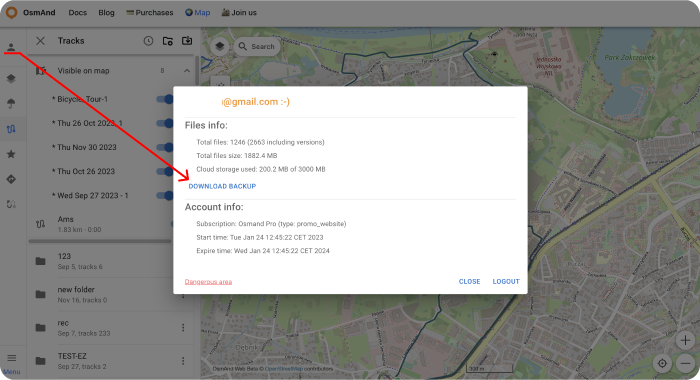The width and height of the screenshot is (700, 380).
Task: Collapse the Visible on map section
Action: click(x=187, y=71)
